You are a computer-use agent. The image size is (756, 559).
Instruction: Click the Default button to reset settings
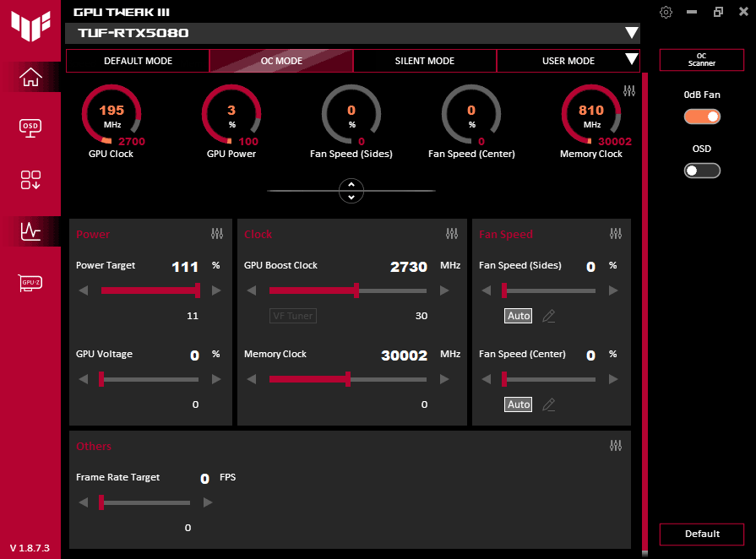point(702,534)
